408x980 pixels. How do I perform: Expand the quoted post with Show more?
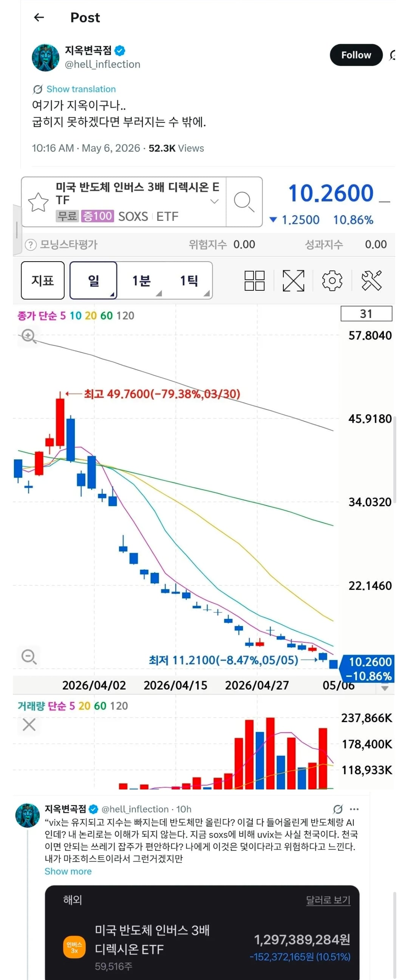(x=68, y=871)
